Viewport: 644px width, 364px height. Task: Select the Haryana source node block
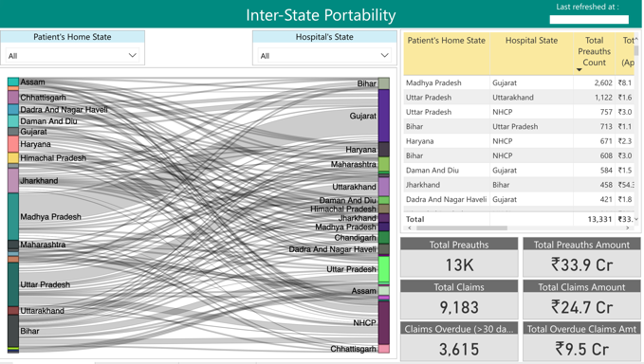(13, 144)
